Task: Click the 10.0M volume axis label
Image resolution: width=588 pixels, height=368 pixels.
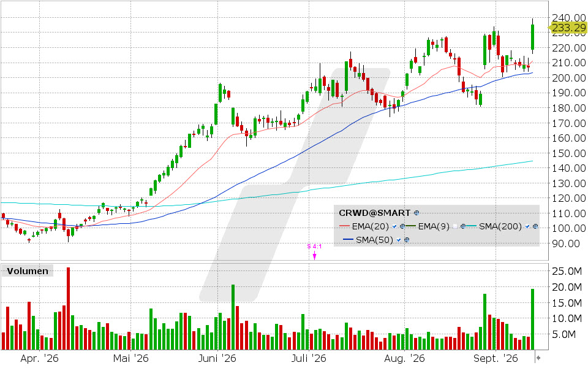Action: tap(567, 318)
